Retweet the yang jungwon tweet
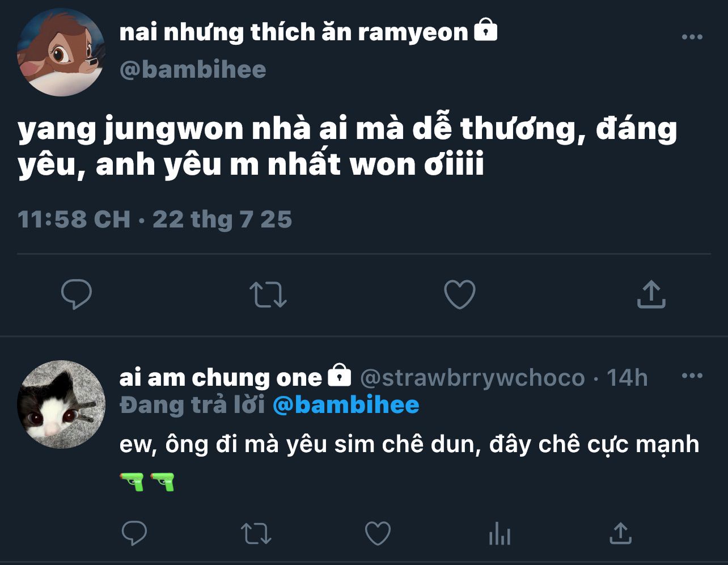Image resolution: width=728 pixels, height=565 pixels. (268, 295)
